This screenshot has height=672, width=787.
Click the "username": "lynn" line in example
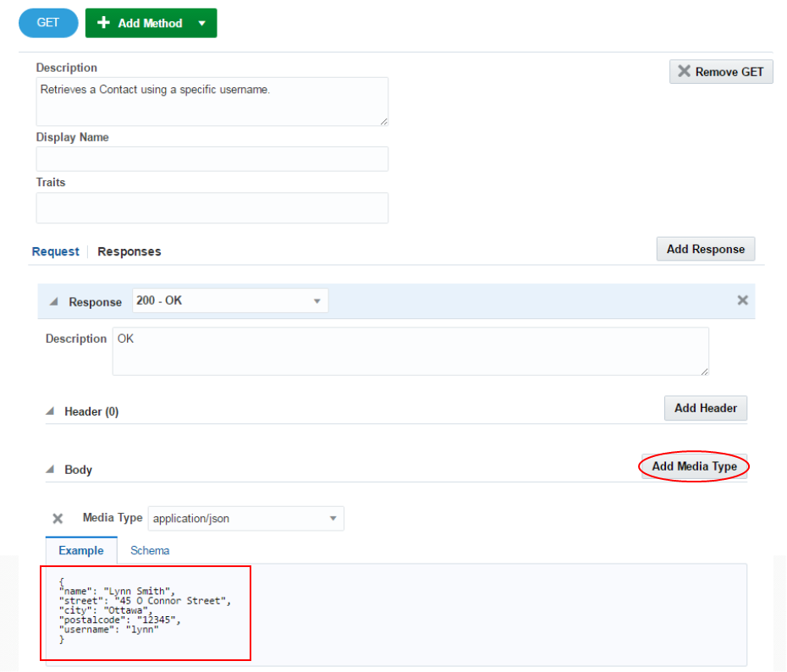click(108, 630)
